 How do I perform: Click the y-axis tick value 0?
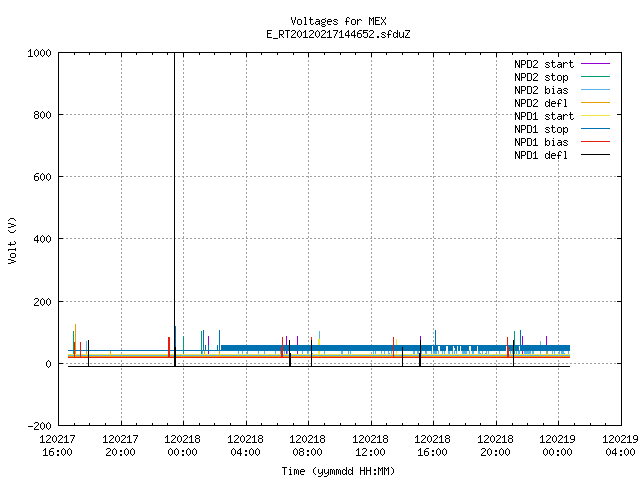click(49, 364)
